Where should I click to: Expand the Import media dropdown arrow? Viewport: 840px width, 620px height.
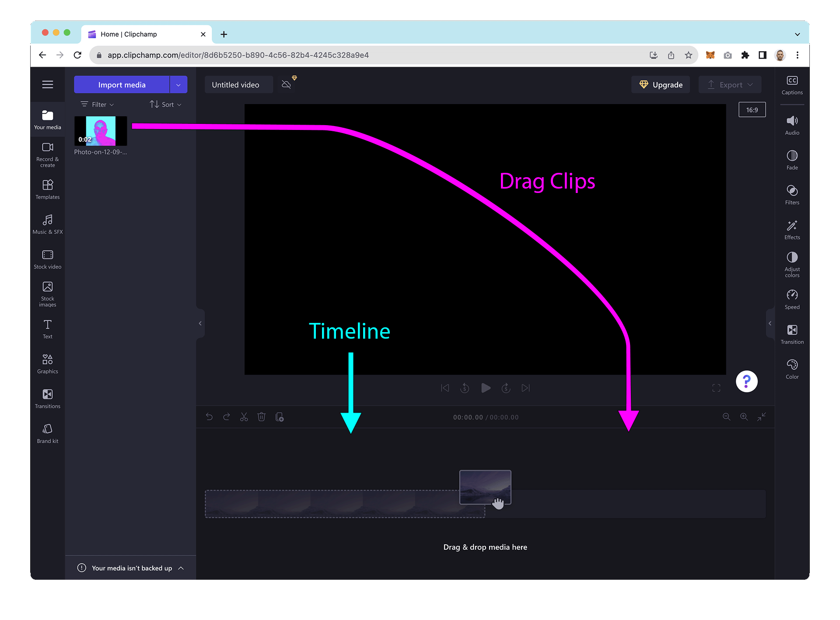178,85
